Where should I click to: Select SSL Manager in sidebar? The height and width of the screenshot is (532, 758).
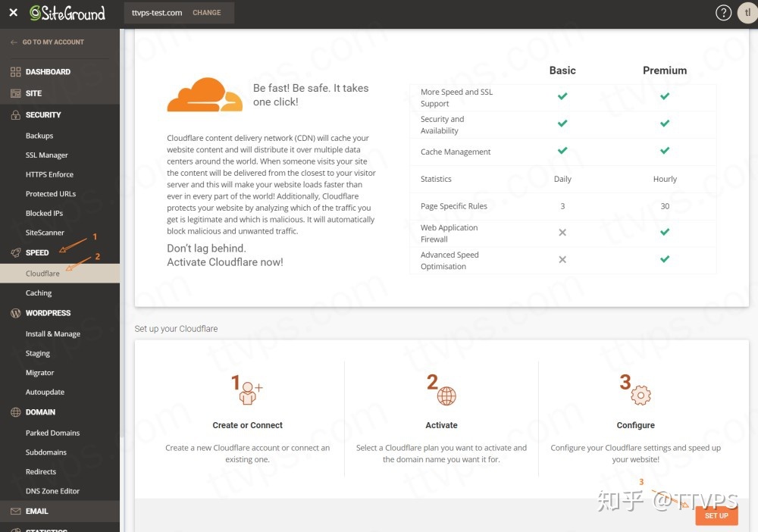(47, 155)
